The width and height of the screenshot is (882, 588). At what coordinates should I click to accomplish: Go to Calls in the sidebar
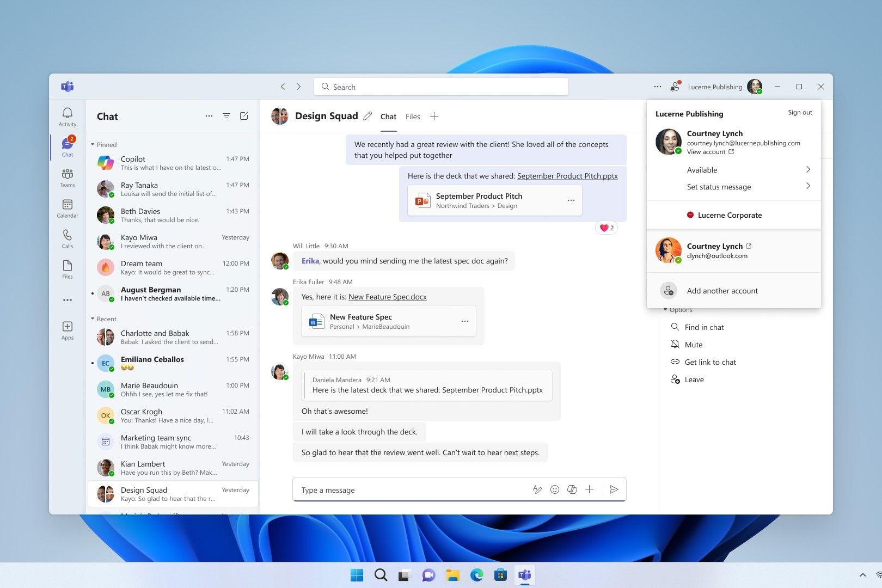(x=68, y=238)
